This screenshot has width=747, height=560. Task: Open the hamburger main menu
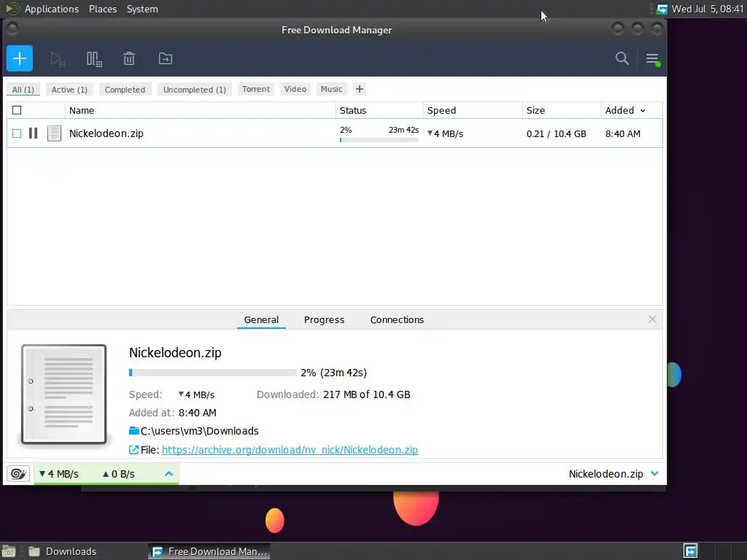point(653,59)
